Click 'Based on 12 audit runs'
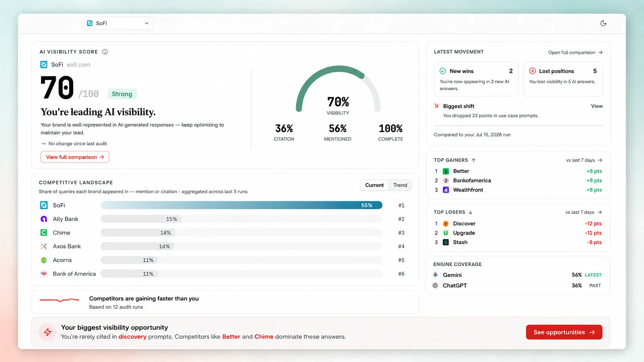 coord(116,307)
